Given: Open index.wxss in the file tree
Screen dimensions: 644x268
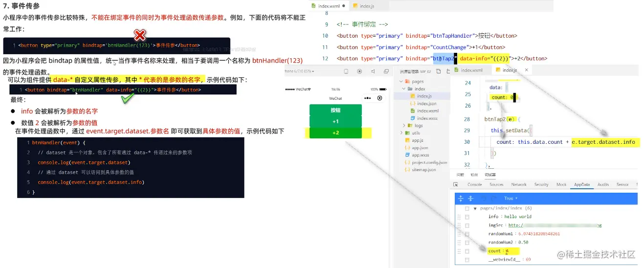Looking at the screenshot, I should 427,118.
